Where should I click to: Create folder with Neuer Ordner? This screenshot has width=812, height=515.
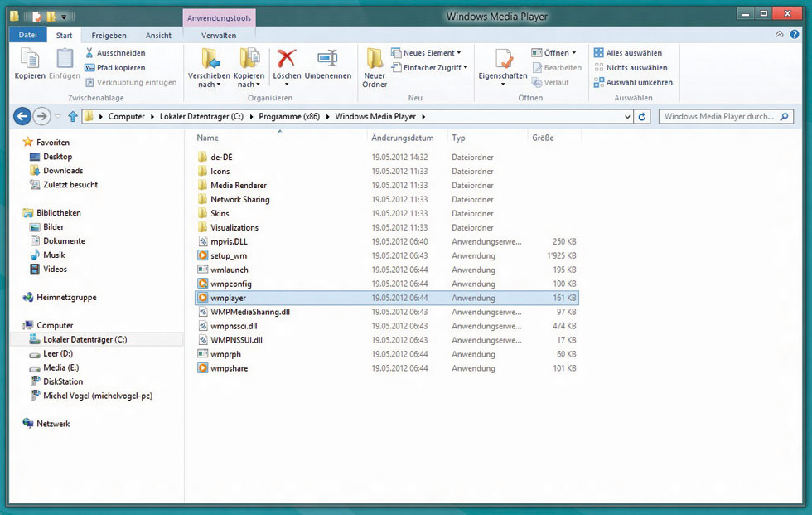(375, 67)
